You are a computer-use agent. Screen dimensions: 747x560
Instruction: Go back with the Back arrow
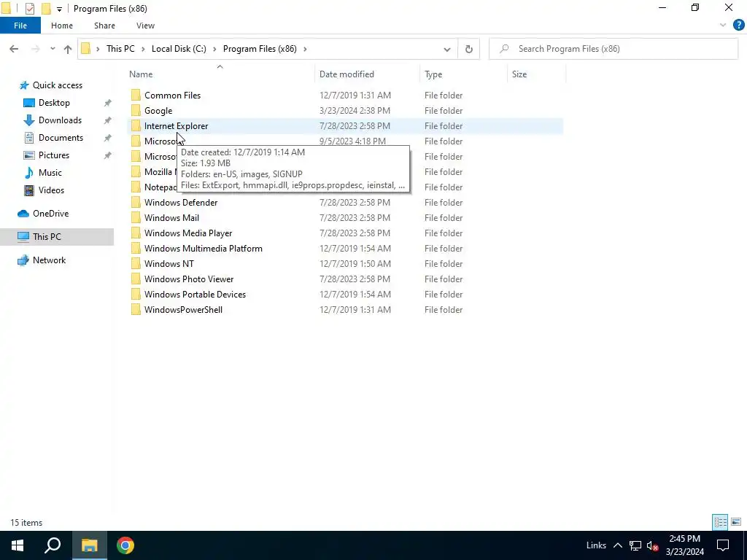(14, 49)
